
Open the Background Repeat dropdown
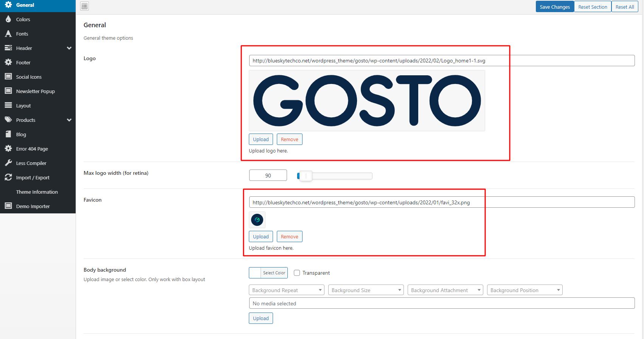pyautogui.click(x=287, y=290)
